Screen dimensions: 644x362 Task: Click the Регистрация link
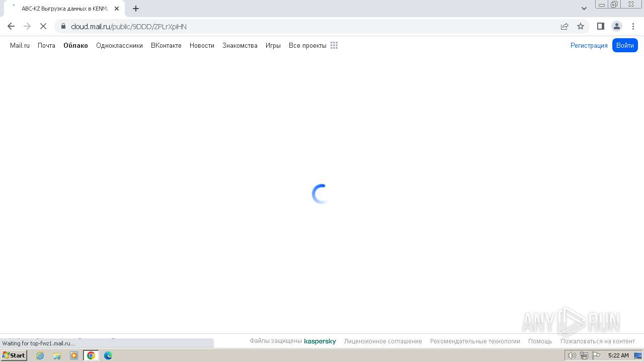[589, 45]
